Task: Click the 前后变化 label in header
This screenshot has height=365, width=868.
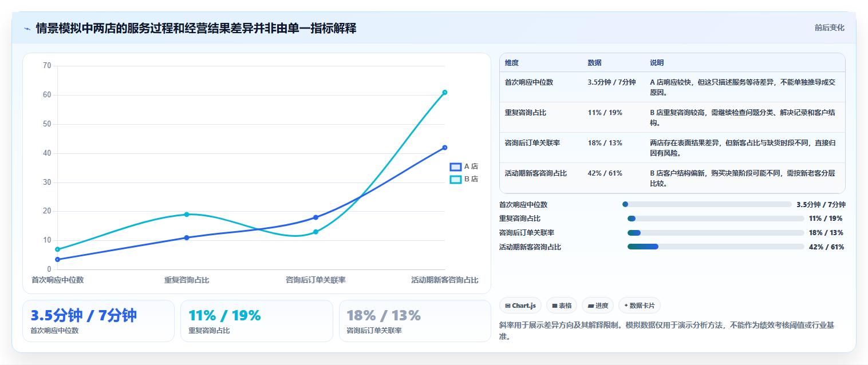Action: (830, 27)
